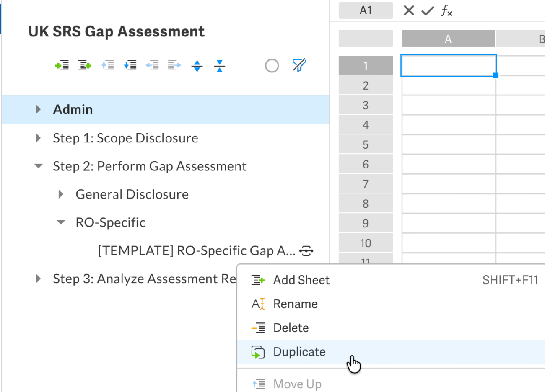The image size is (545, 392).
Task: Select row 7 header
Action: [x=366, y=184]
